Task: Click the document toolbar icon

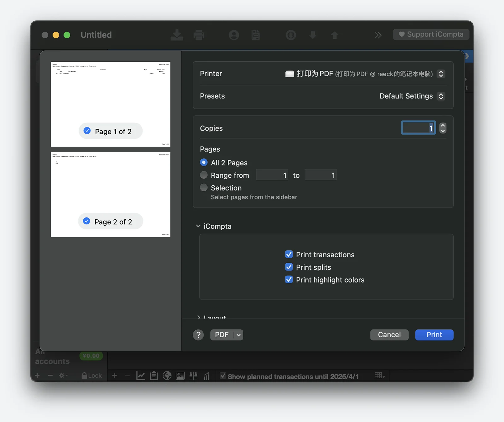Action: pos(256,35)
